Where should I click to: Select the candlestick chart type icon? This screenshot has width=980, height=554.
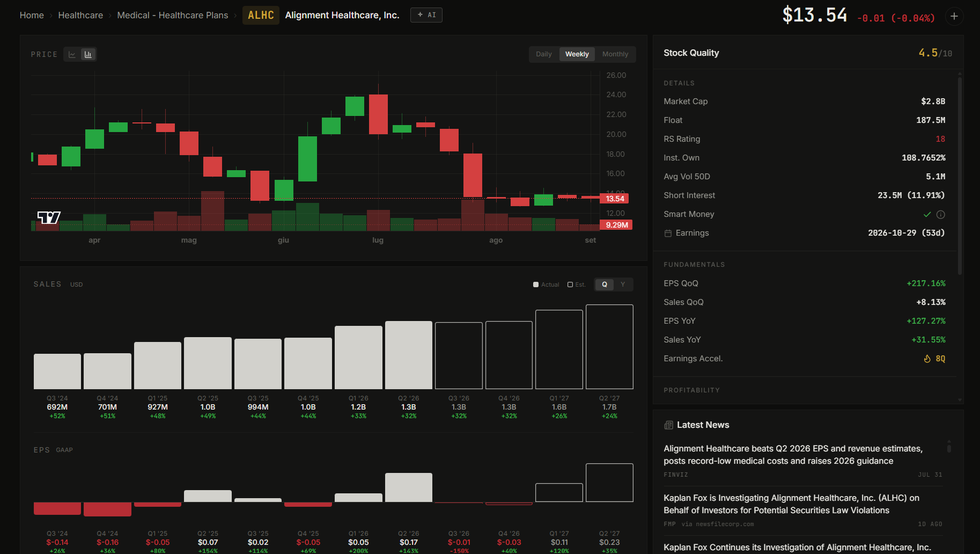88,54
